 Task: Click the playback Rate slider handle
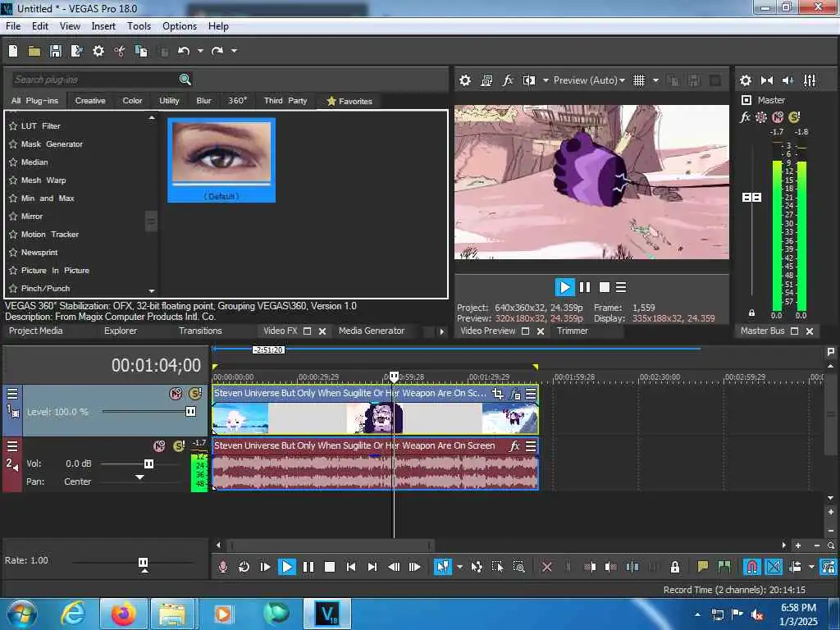click(x=143, y=563)
